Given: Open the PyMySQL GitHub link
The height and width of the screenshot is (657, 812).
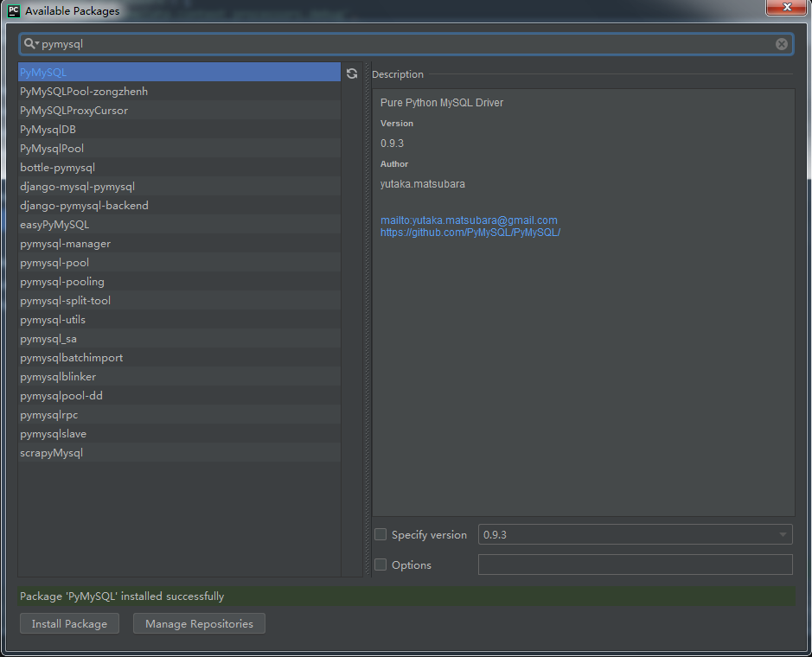Looking at the screenshot, I should pyautogui.click(x=470, y=233).
